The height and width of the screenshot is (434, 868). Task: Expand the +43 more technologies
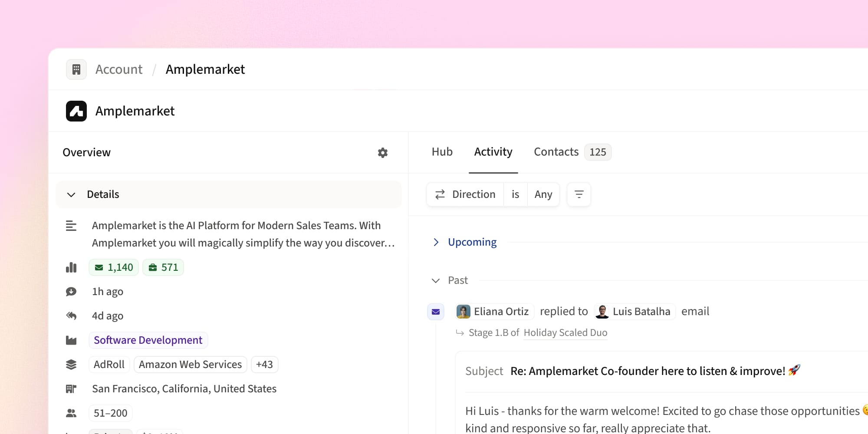[264, 365]
